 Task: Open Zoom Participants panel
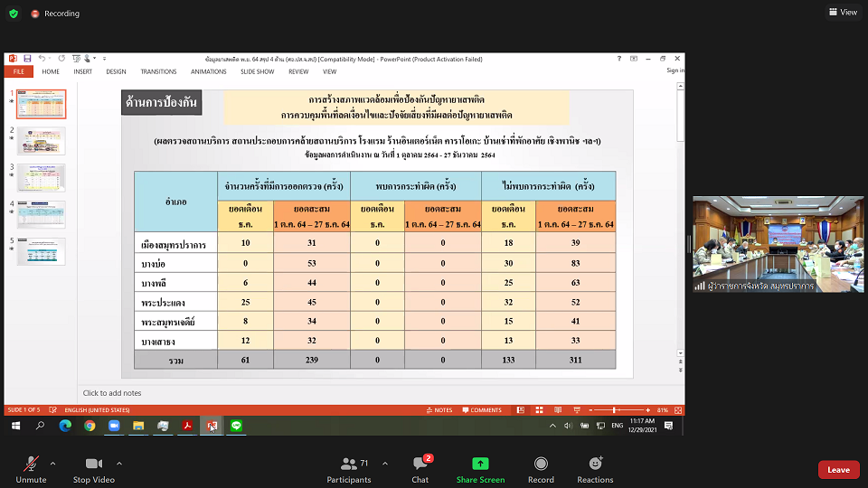[349, 470]
